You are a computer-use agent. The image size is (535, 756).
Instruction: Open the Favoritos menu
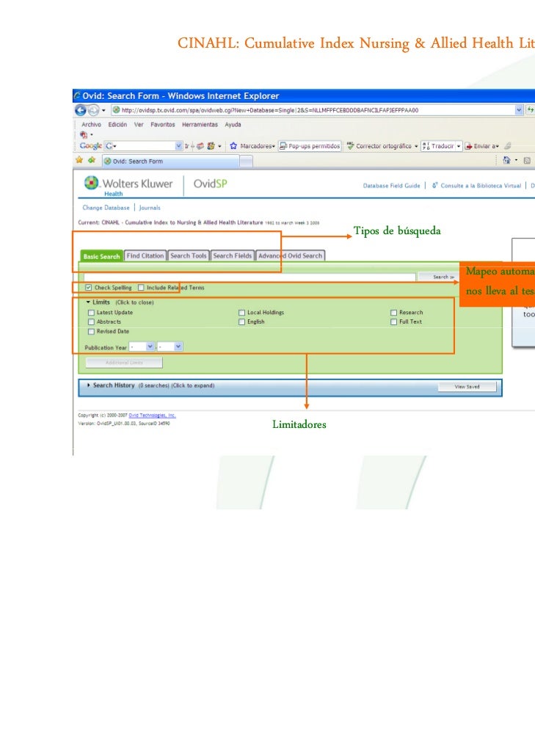pos(162,124)
